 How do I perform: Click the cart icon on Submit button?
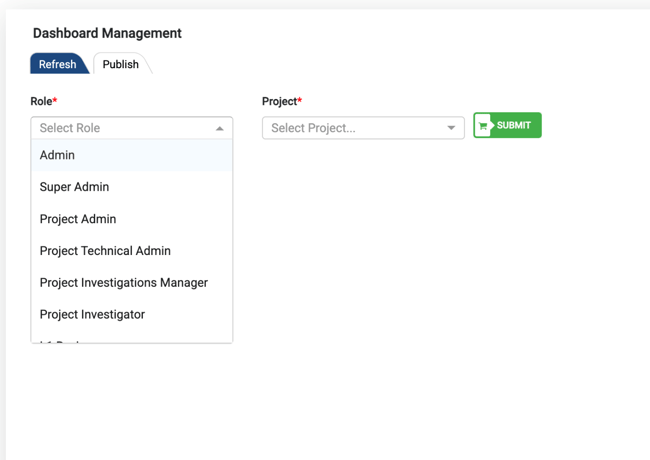[x=484, y=126]
